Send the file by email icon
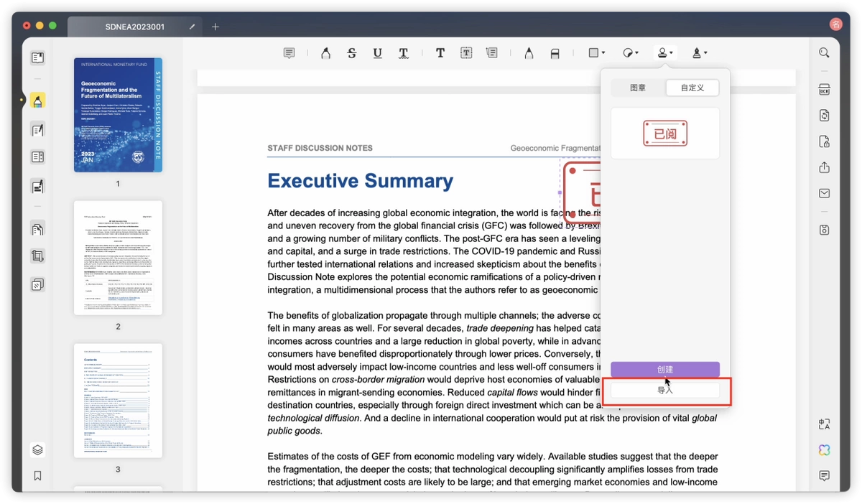 [x=824, y=193]
